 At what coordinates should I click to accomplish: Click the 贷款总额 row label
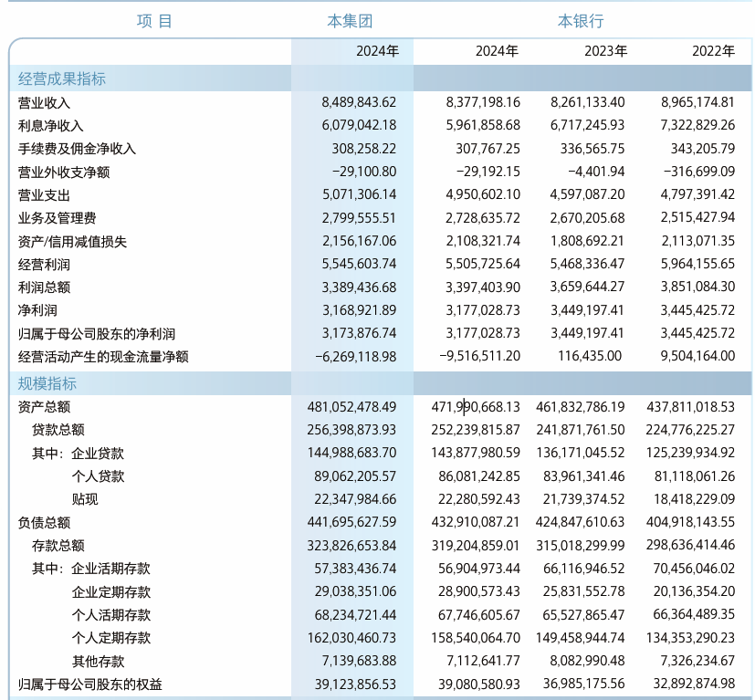pos(58,430)
